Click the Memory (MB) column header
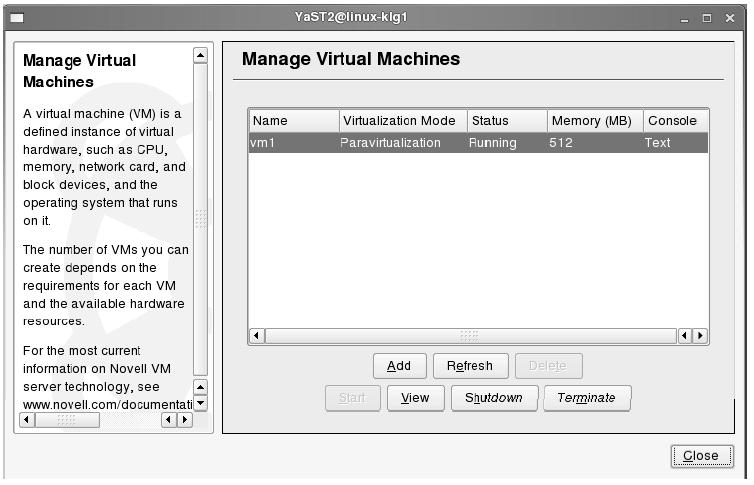The height and width of the screenshot is (485, 754). pos(594,121)
